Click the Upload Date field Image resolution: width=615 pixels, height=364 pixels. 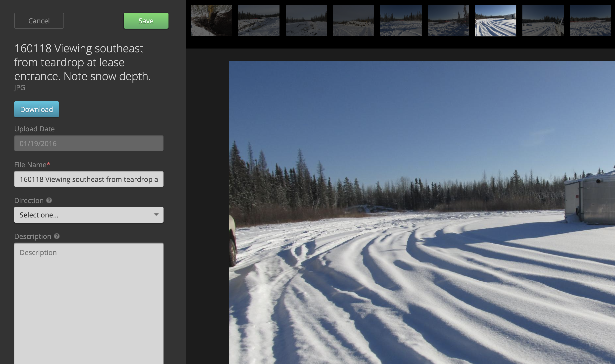coord(89,143)
